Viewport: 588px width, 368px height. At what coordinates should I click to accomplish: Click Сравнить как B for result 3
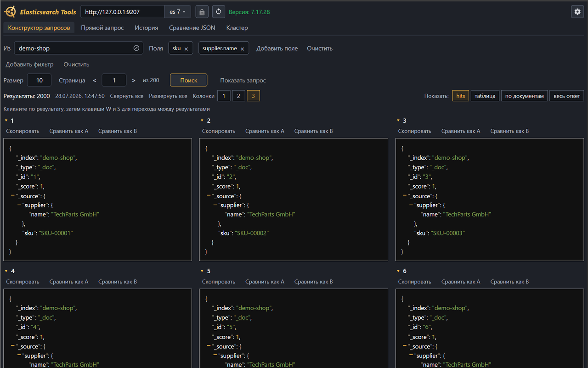pyautogui.click(x=509, y=131)
